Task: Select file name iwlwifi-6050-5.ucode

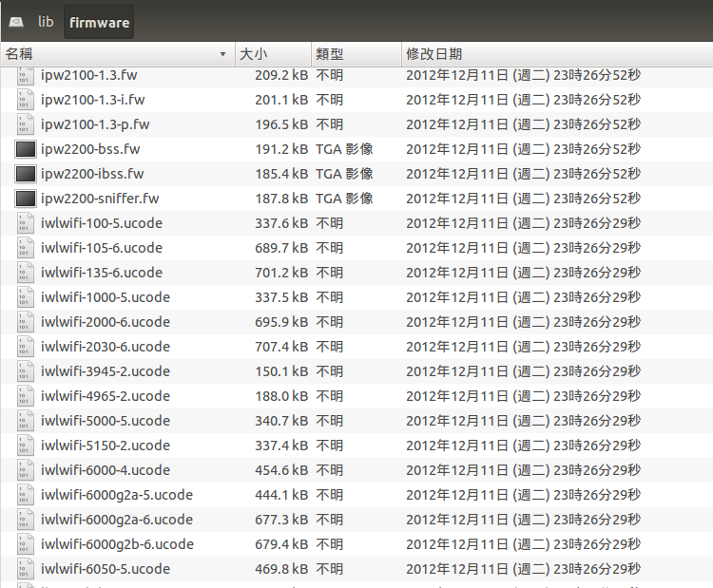Action: (x=106, y=568)
